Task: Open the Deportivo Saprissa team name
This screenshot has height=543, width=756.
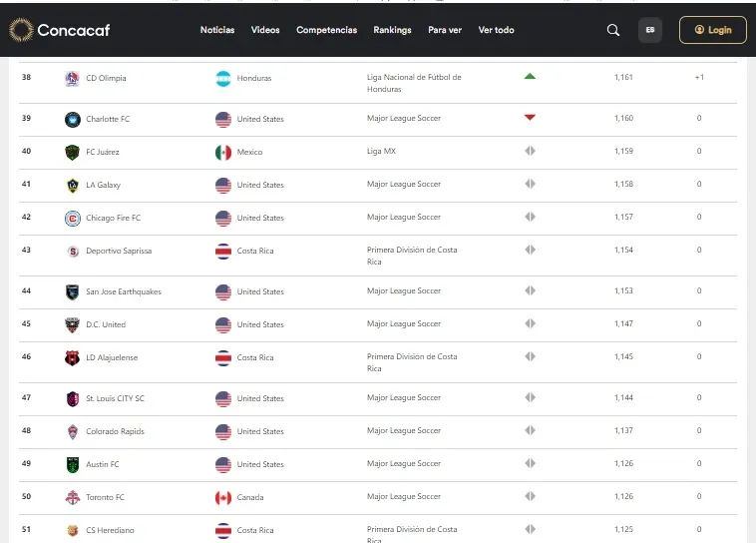Action: point(119,251)
